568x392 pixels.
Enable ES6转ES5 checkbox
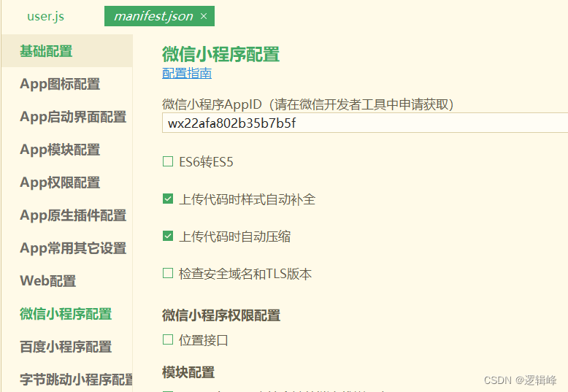click(x=168, y=161)
